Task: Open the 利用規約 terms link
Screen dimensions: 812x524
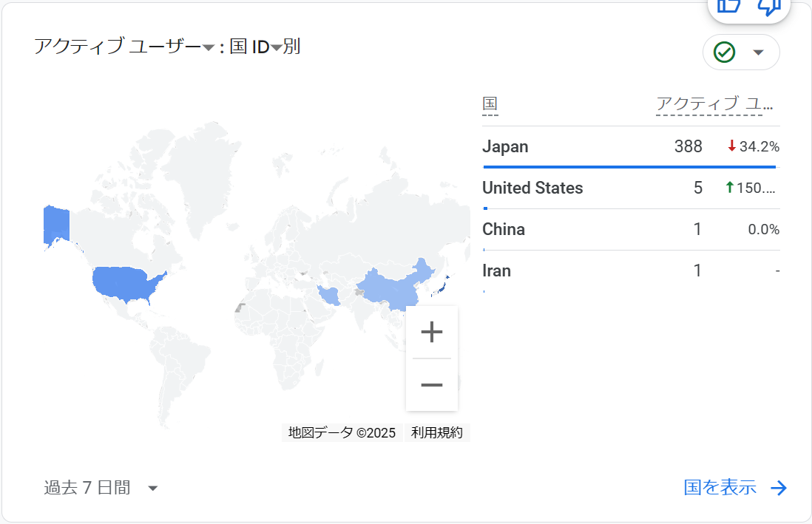Action: click(x=437, y=433)
